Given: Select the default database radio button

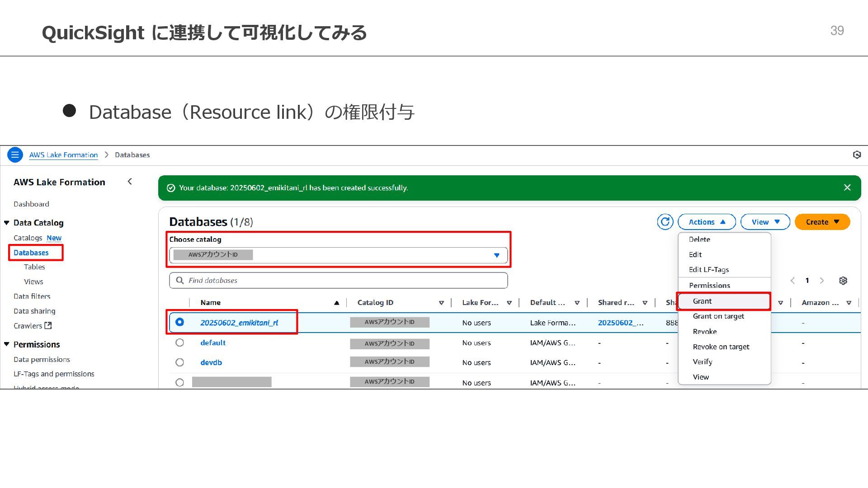Looking at the screenshot, I should click(x=179, y=343).
